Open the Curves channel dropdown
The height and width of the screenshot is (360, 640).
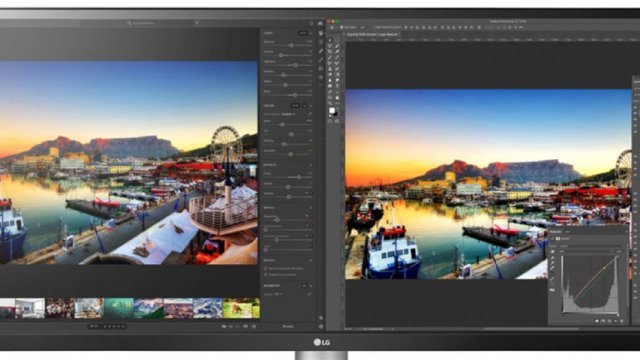pyautogui.click(x=585, y=251)
